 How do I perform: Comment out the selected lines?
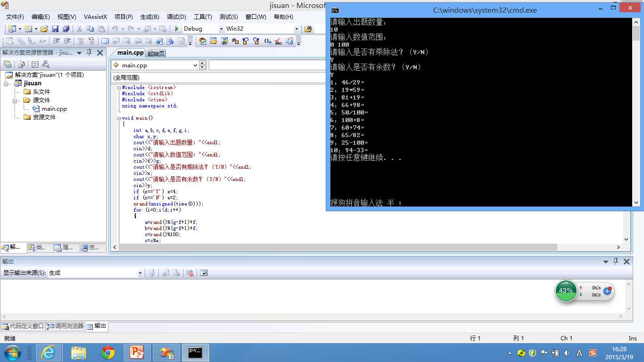pyautogui.click(x=81, y=41)
